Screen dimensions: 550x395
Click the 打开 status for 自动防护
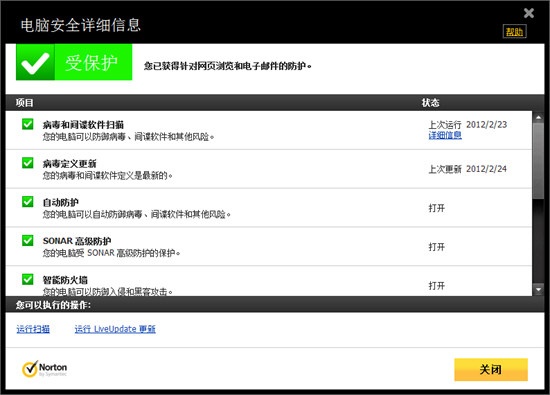point(437,208)
